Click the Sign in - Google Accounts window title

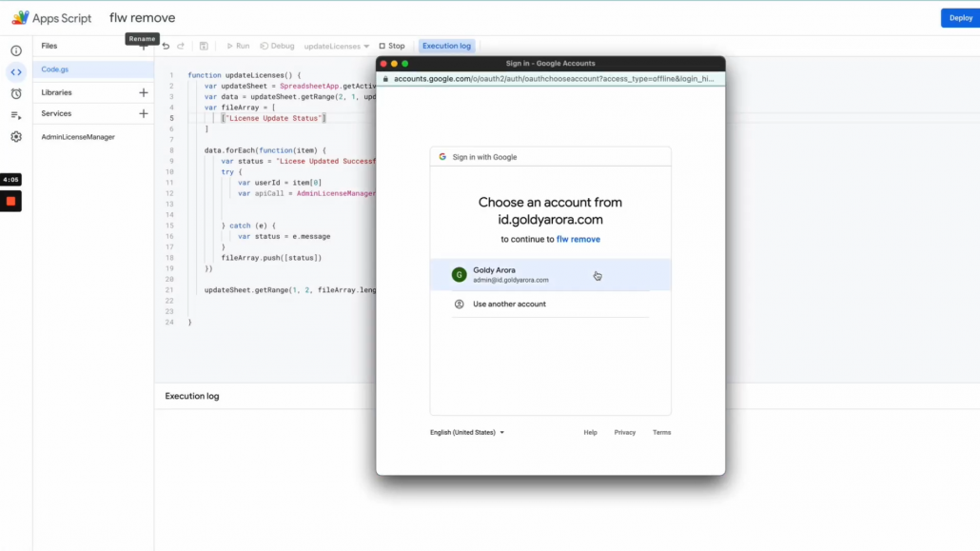(551, 63)
